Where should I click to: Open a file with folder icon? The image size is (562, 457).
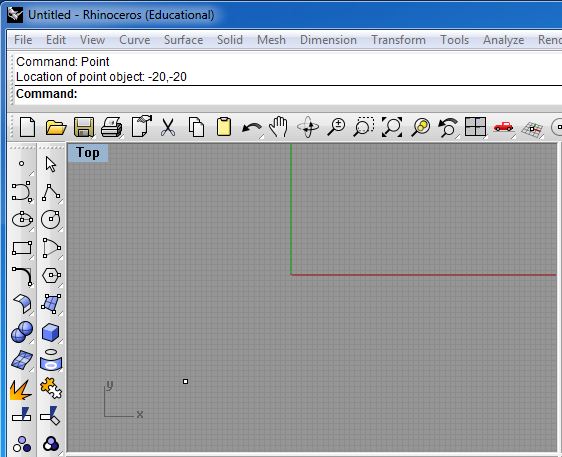pos(56,127)
